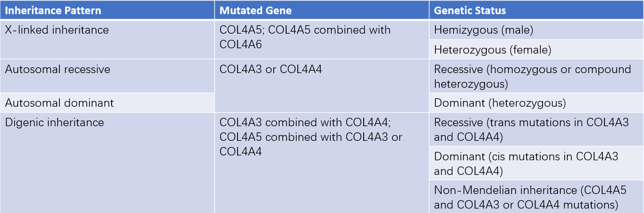Select the Digenic inheritance cell
This screenshot has width=644, height=213.
[107, 163]
